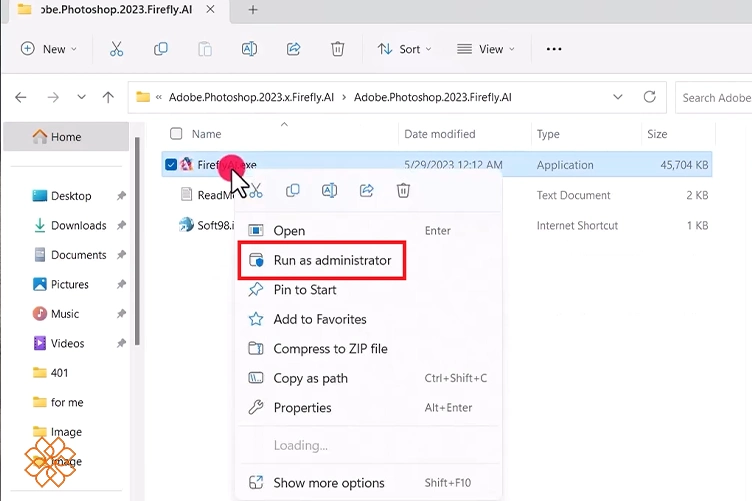The image size is (752, 501).
Task: Open Desktop in the sidebar
Action: [71, 196]
